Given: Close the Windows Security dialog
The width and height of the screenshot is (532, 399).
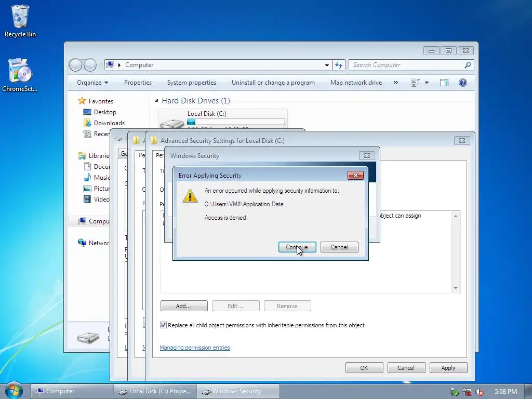Looking at the screenshot, I should coord(367,155).
